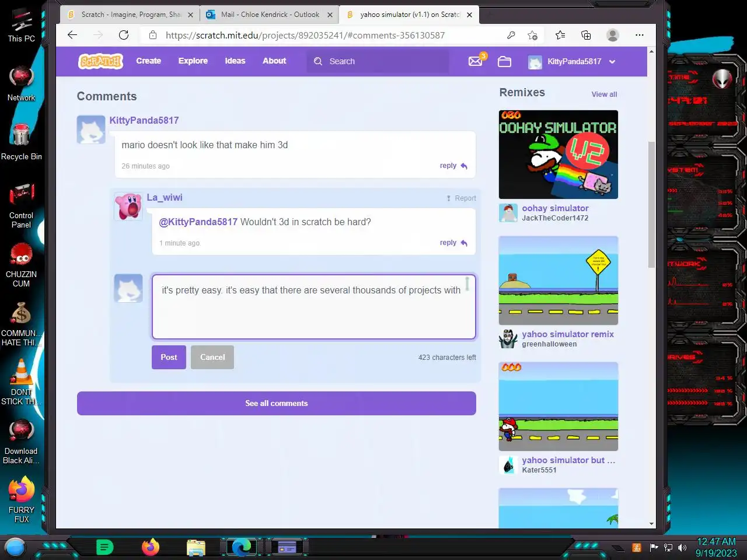Click View all remixes link
The height and width of the screenshot is (560, 747).
604,94
